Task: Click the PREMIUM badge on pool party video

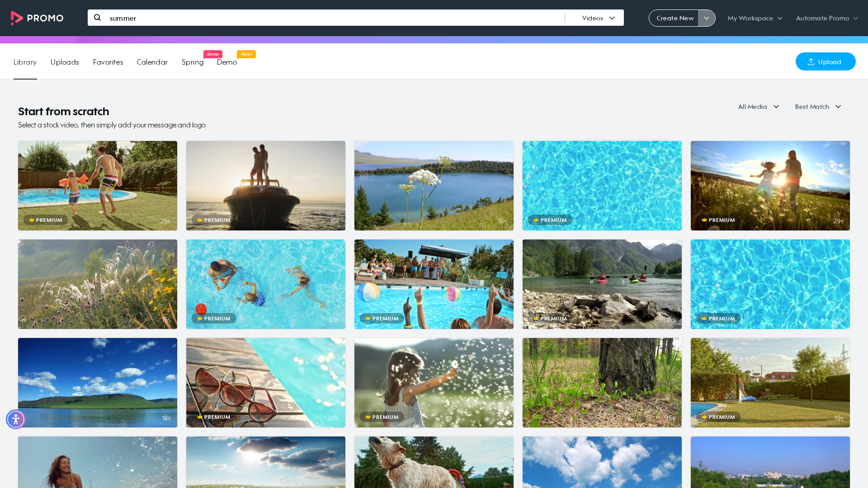Action: (x=382, y=319)
